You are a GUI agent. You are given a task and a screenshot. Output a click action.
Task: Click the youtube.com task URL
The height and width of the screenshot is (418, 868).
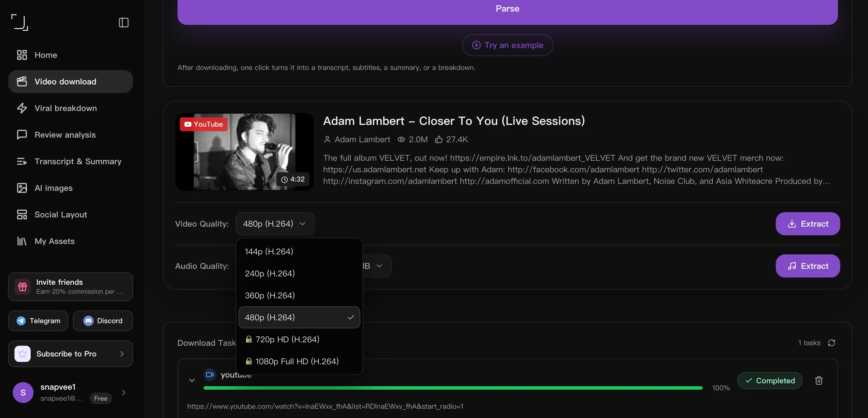click(325, 406)
